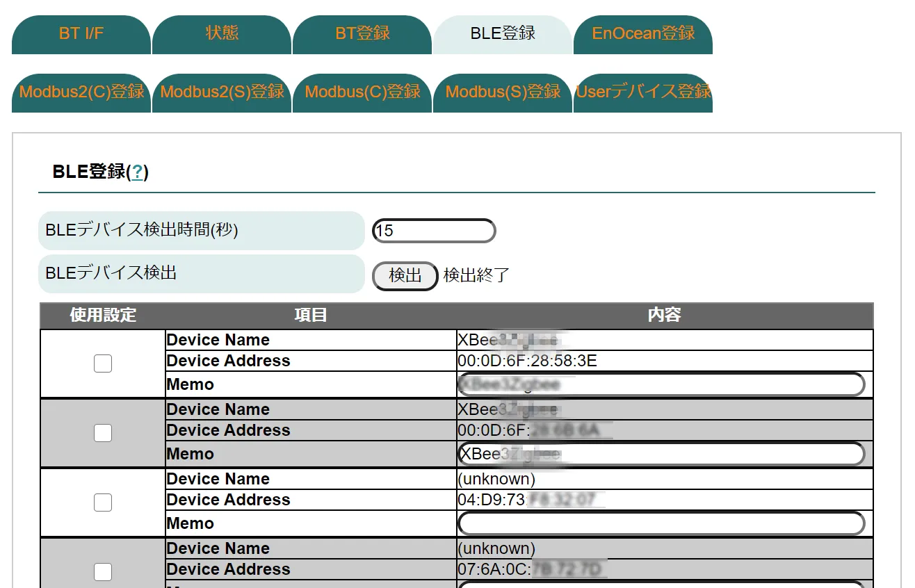The width and height of the screenshot is (915, 588).
Task: Open the BT I/F tab
Action: (81, 34)
